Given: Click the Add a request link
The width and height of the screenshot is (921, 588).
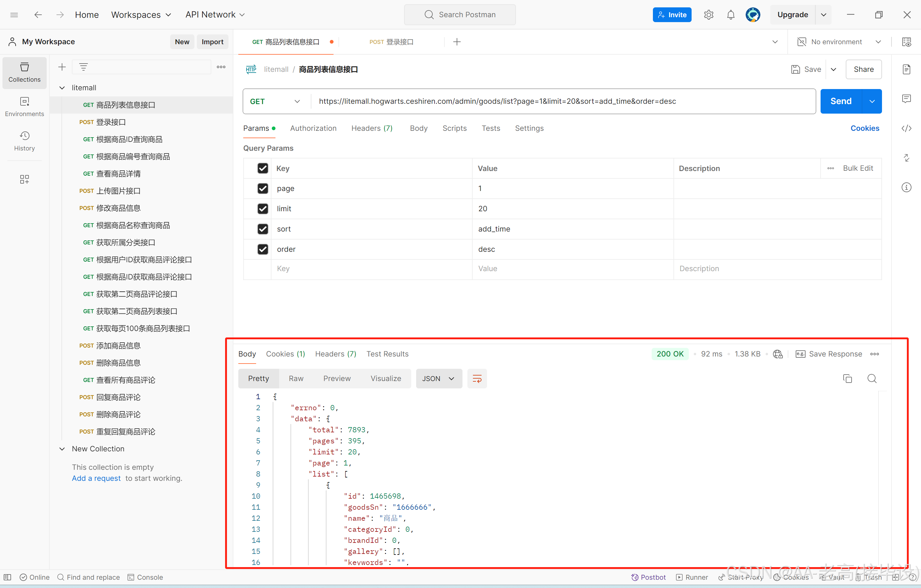Looking at the screenshot, I should [96, 478].
